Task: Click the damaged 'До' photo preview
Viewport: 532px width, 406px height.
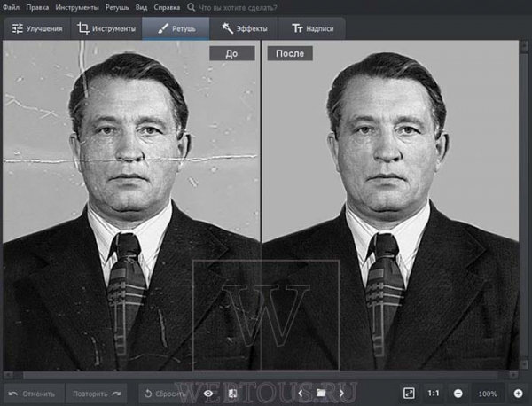Action: coord(131,206)
